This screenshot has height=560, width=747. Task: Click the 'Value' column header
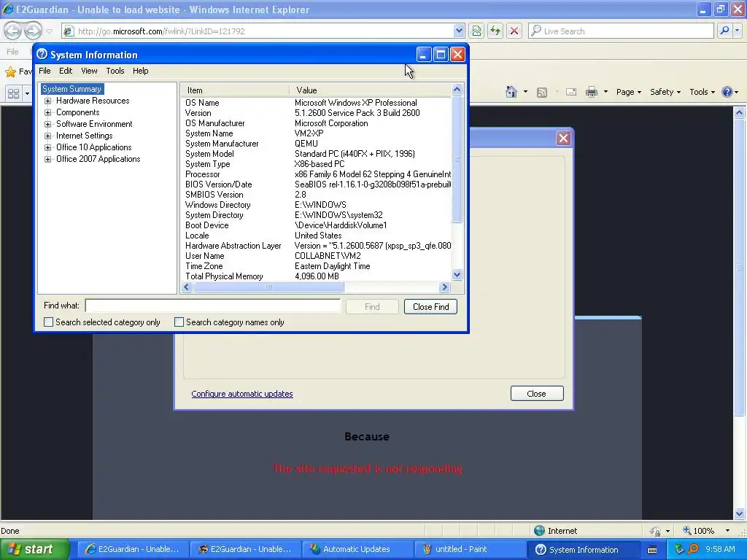(x=370, y=90)
